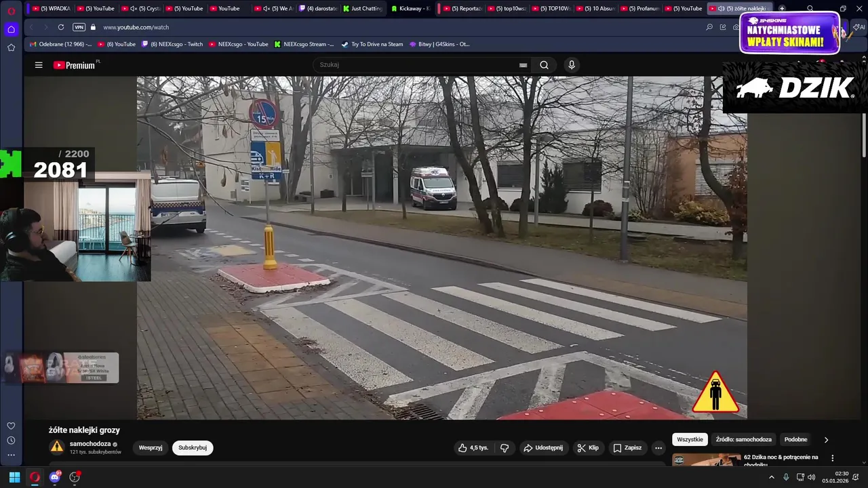
Task: Switch to the Just Chatting browser tab
Action: pyautogui.click(x=363, y=9)
